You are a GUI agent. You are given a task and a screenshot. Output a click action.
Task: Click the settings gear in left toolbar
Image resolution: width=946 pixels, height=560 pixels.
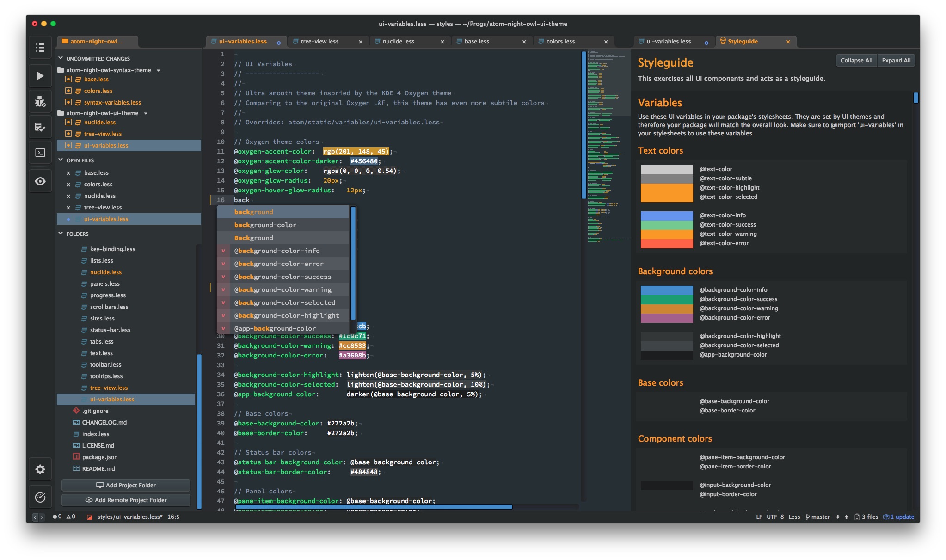[40, 469]
